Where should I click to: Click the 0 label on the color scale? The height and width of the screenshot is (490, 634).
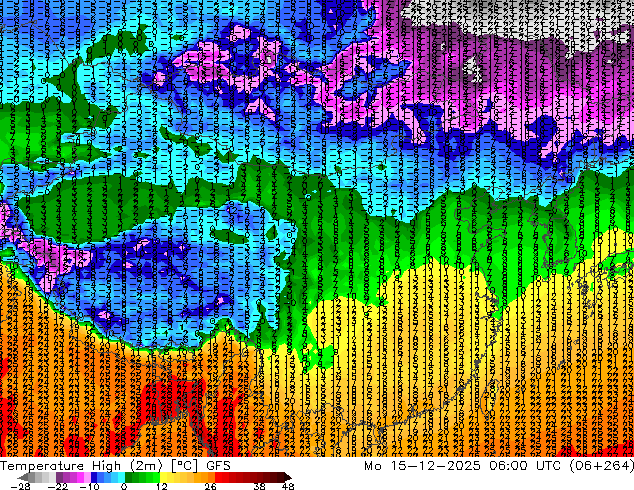pos(124,486)
